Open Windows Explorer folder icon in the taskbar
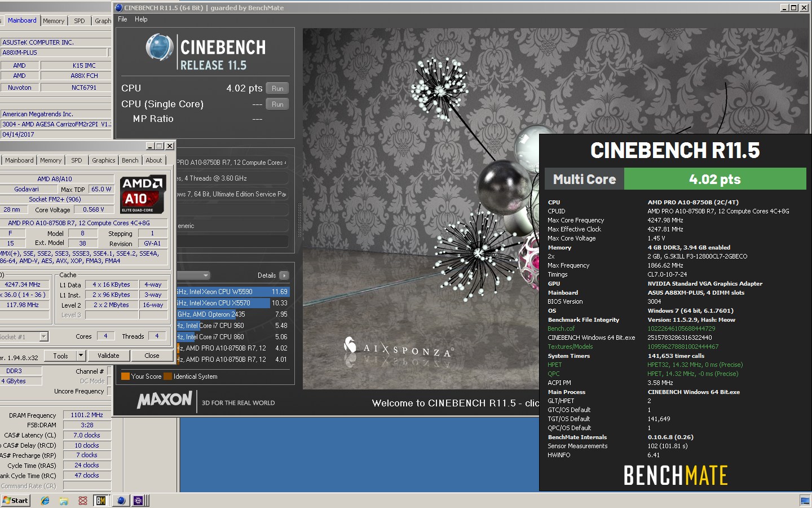812x508 pixels. [x=64, y=501]
